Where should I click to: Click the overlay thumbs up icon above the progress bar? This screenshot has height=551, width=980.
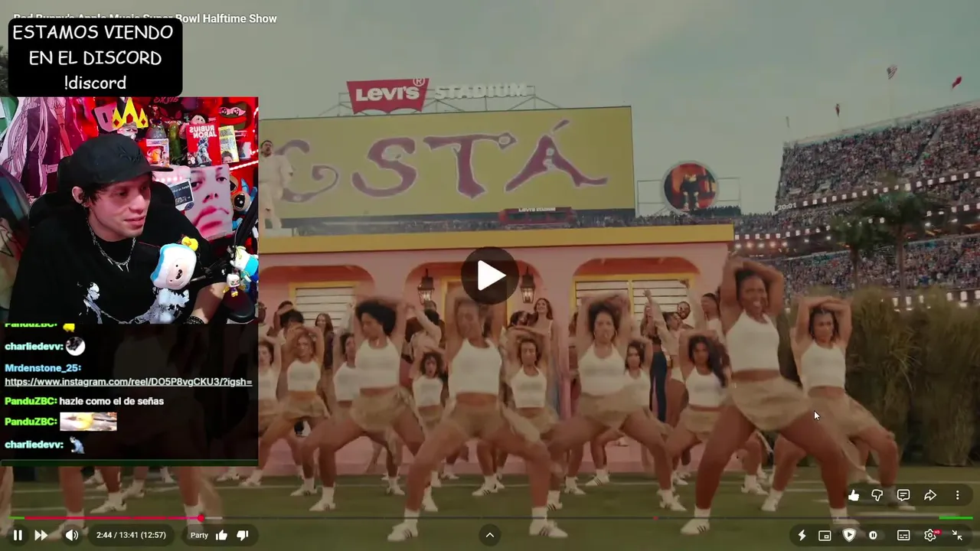[x=854, y=495]
